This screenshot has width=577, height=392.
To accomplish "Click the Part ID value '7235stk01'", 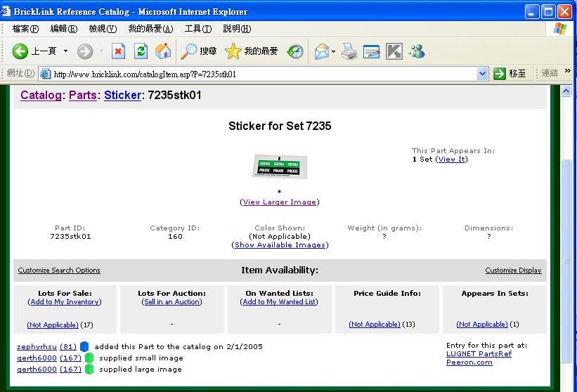I will tap(70, 237).
